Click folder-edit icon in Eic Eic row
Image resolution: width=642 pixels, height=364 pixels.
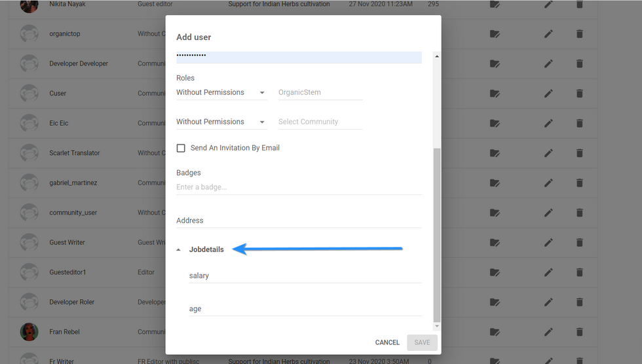tap(495, 124)
